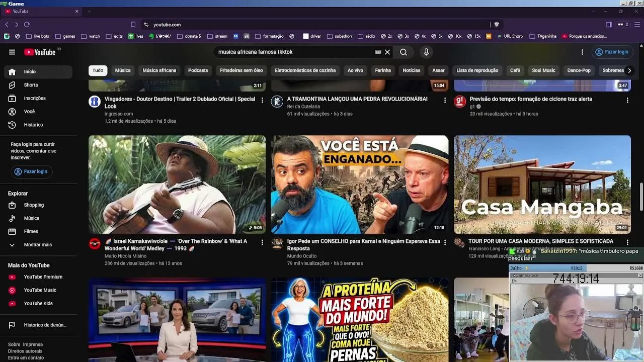The width and height of the screenshot is (644, 362).
Task: Launch YouTube Kids from sidebar
Action: (x=38, y=303)
